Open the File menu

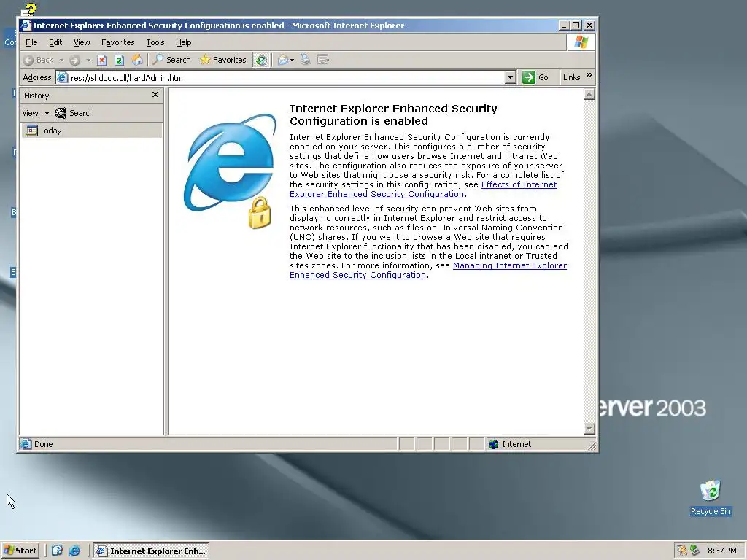click(x=31, y=42)
